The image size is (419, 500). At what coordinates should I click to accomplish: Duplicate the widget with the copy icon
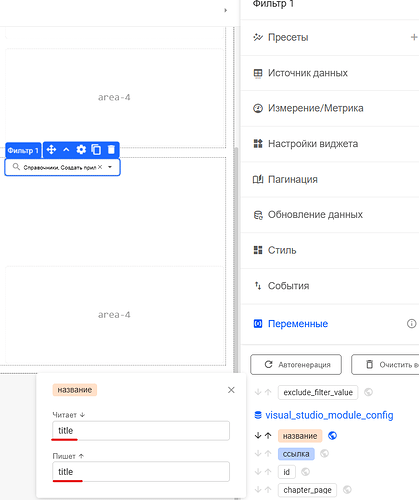96,150
